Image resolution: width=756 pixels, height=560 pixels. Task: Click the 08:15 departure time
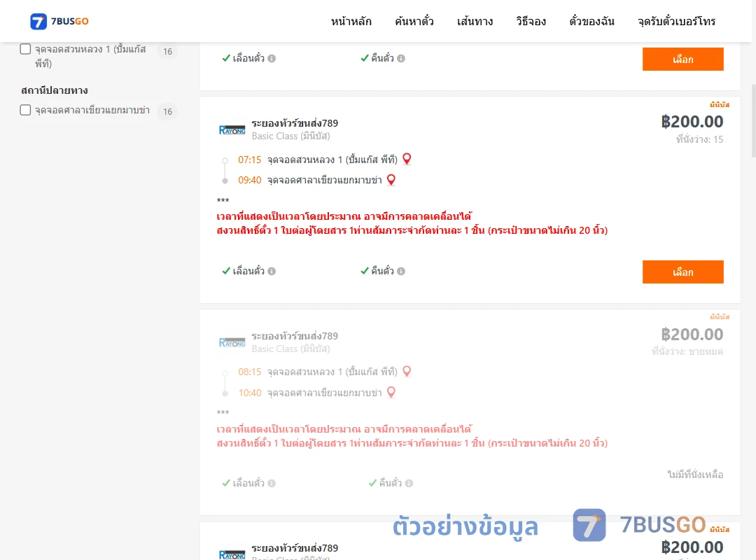250,372
